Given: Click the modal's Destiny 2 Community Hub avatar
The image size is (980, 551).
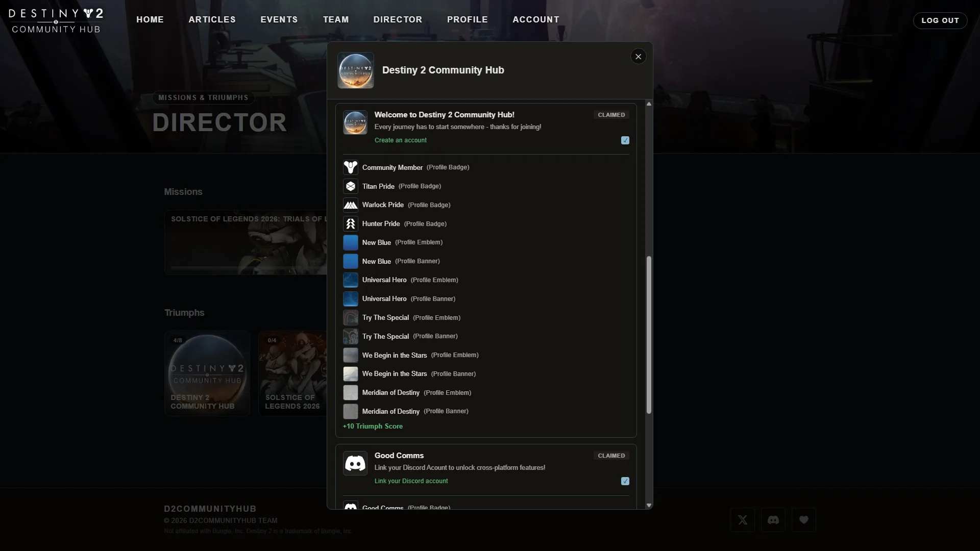Looking at the screenshot, I should 356,70.
